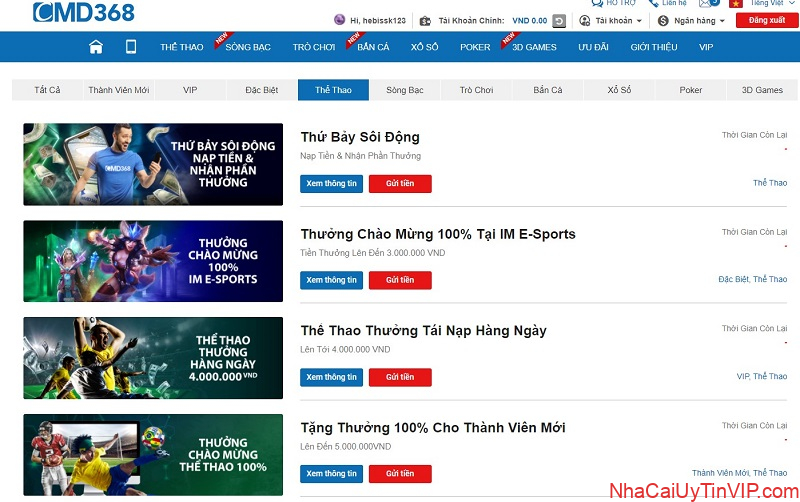Click the Tặng Thưởng 100% Cho Thành Viên Mới title
The image size is (800, 502).
(x=433, y=428)
